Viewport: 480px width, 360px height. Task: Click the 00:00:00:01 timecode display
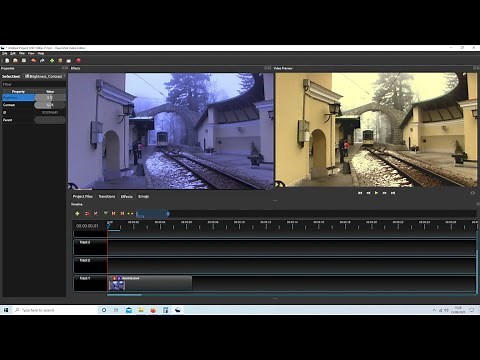87,226
